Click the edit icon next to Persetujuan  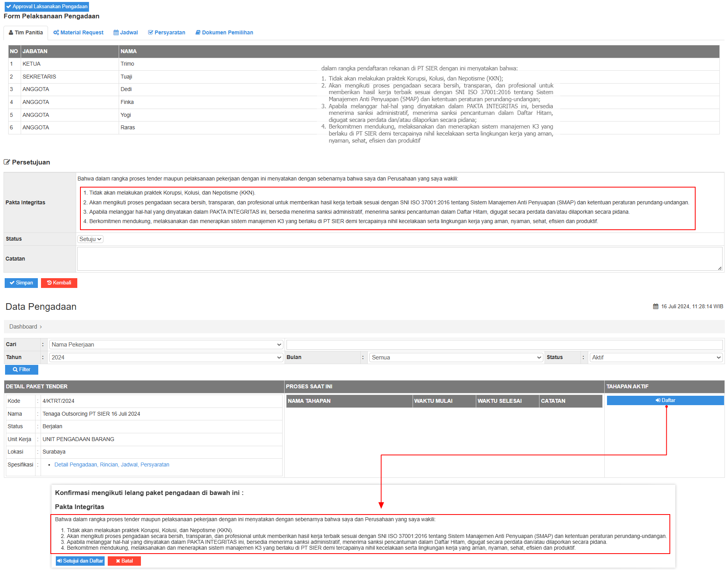click(x=7, y=162)
